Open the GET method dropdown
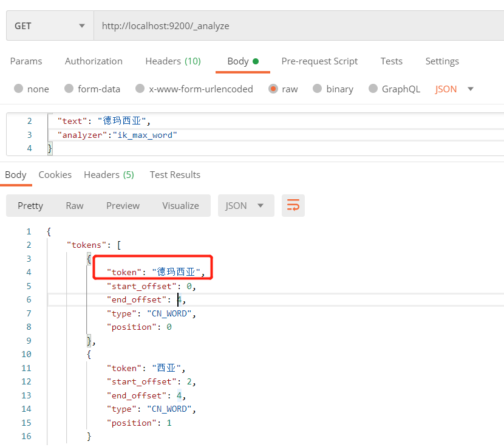Viewport: 504px width, 447px height. [49, 25]
